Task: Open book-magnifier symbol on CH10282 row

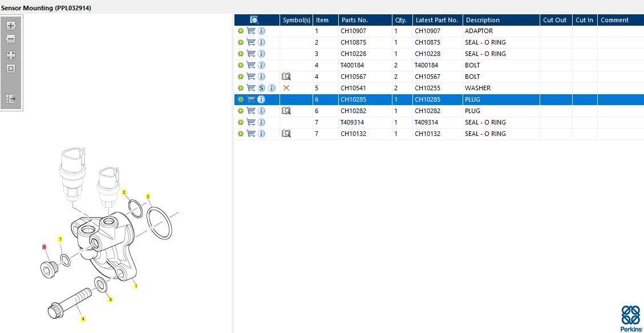Action: point(286,111)
